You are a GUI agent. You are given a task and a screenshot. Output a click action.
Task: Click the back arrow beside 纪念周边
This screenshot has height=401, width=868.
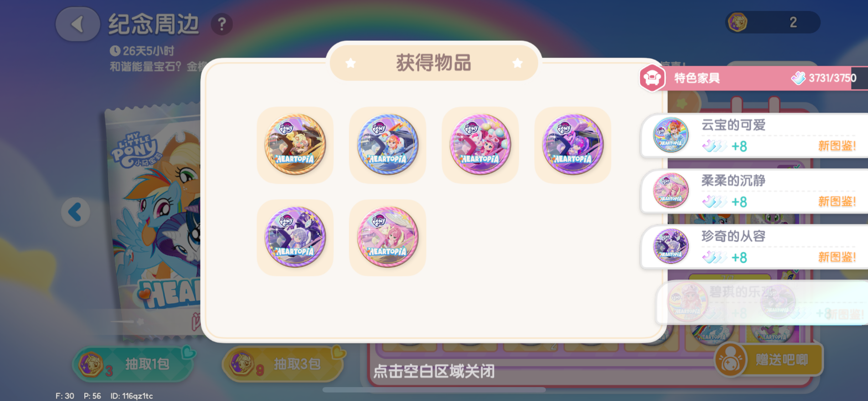pyautogui.click(x=77, y=24)
